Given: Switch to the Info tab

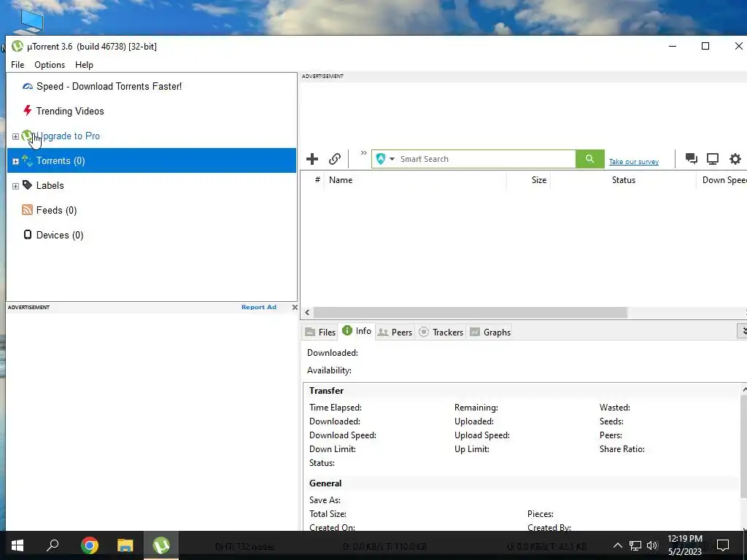Looking at the screenshot, I should 357,331.
